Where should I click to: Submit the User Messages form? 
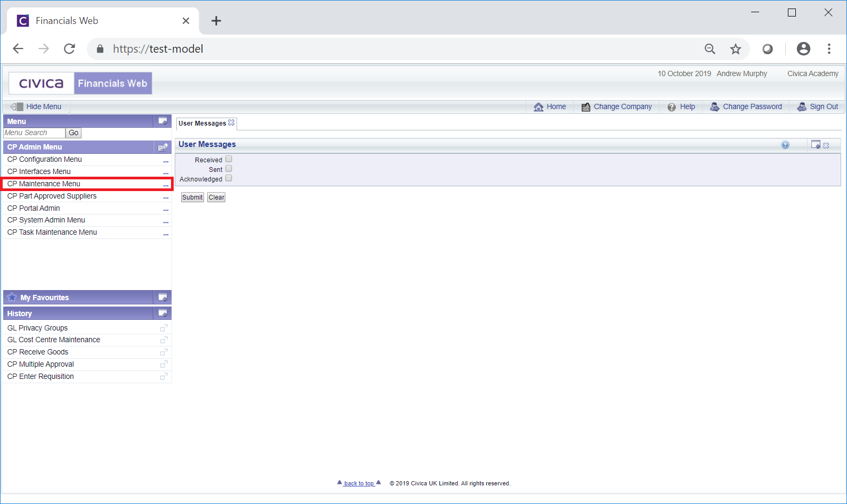click(192, 197)
